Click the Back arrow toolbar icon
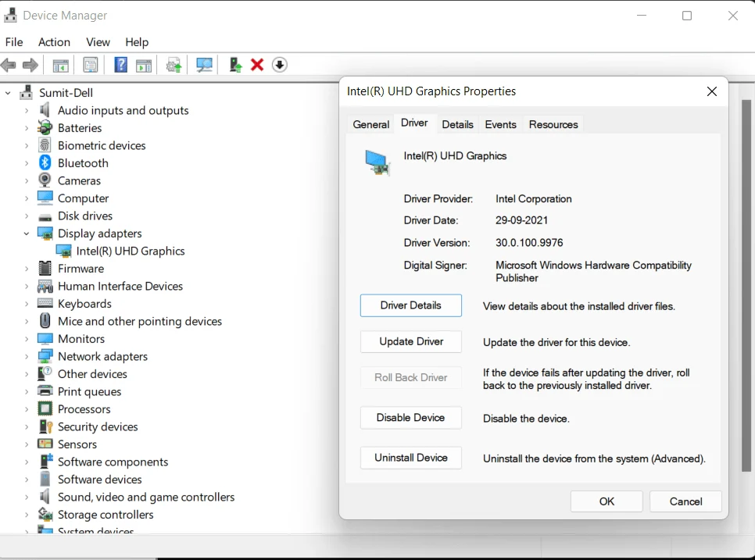755x560 pixels. [9, 65]
